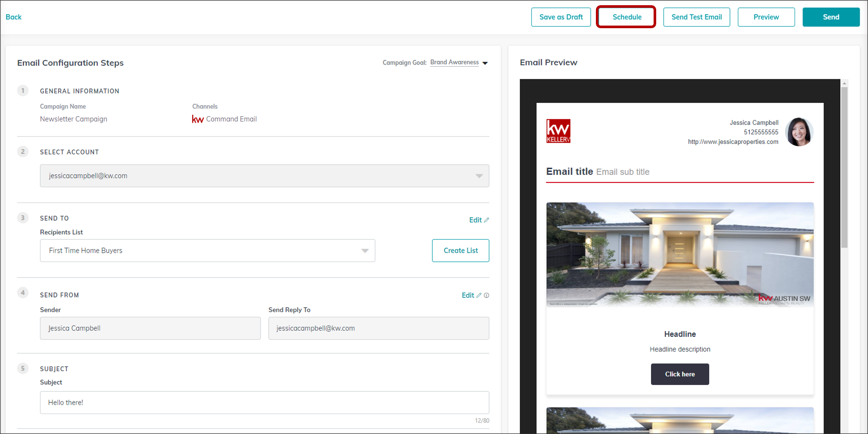Image resolution: width=868 pixels, height=434 pixels.
Task: Click step 3 Send To number
Action: tap(23, 218)
